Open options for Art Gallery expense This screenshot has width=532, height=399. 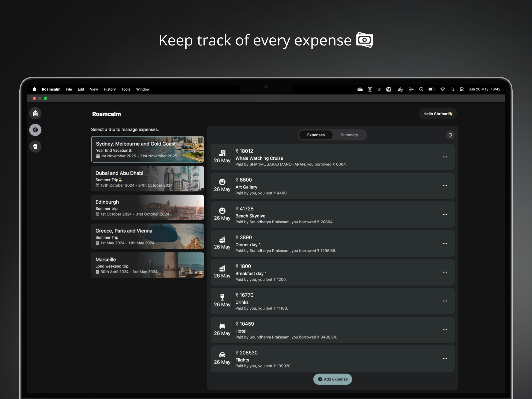point(445,186)
